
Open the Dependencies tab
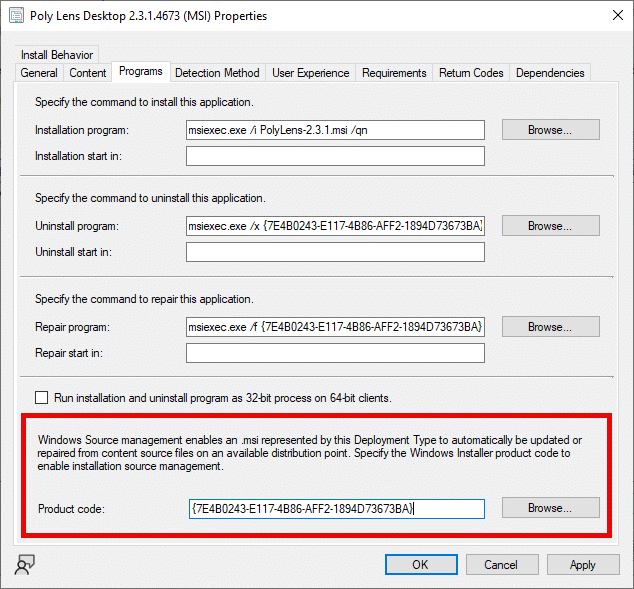click(550, 73)
